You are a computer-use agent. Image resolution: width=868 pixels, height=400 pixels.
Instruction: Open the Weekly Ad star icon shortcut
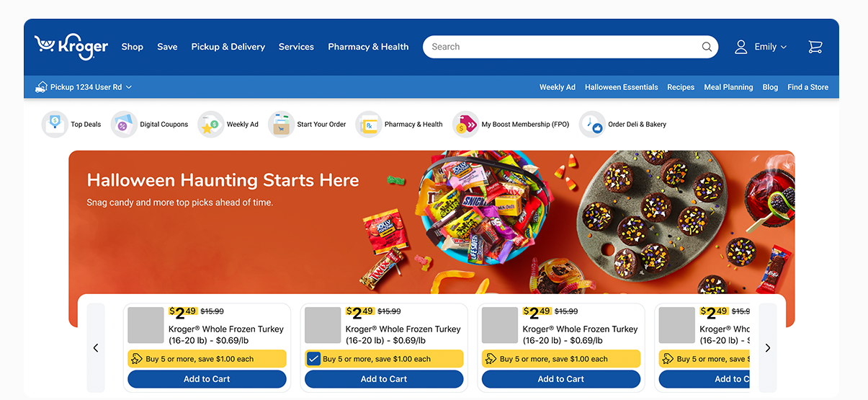[x=211, y=125]
